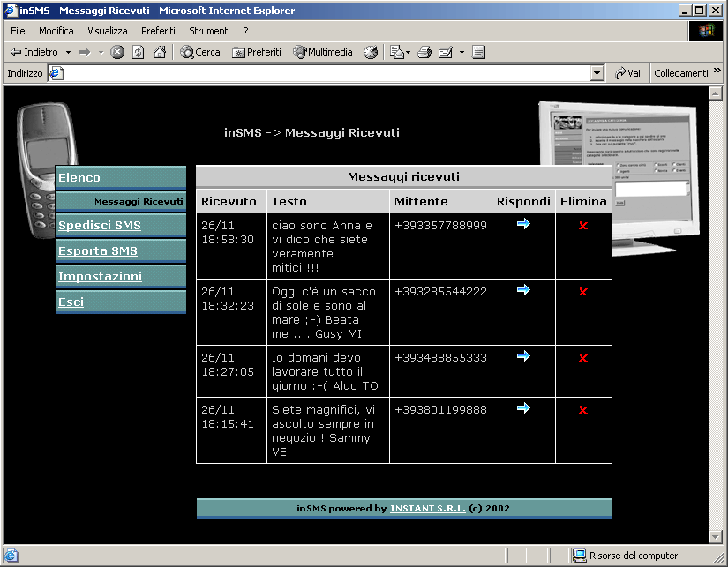
Task: Click the 'Siete magnifici' message text
Action: point(324,430)
